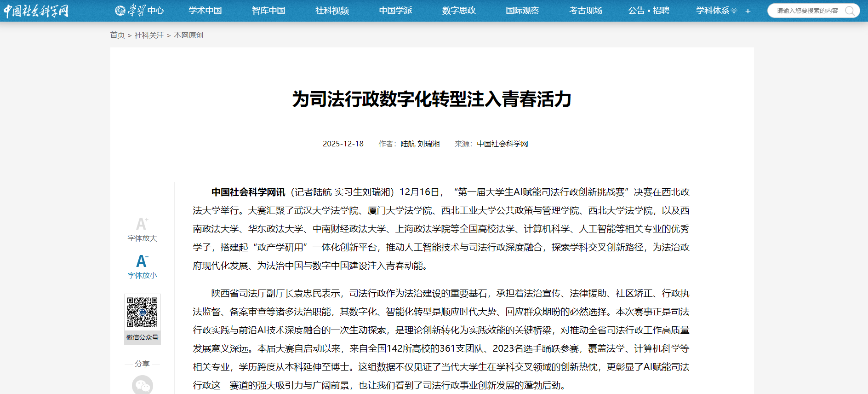Click the 中国社会科学网 site logo
The image size is (868, 394).
click(36, 11)
